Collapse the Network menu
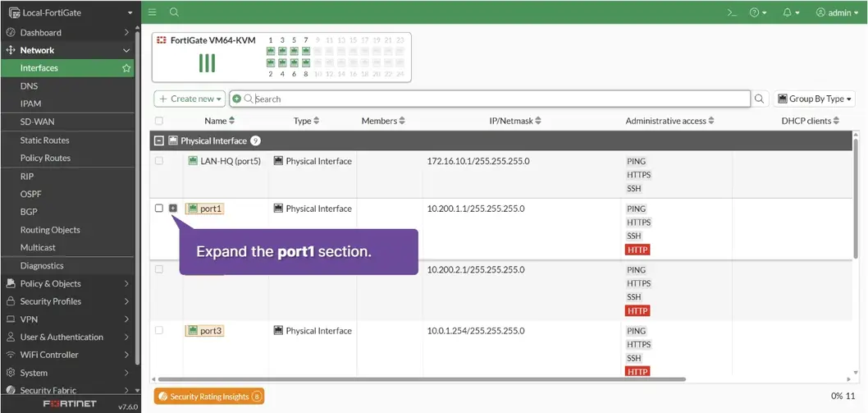The height and width of the screenshot is (413, 868). pos(67,50)
